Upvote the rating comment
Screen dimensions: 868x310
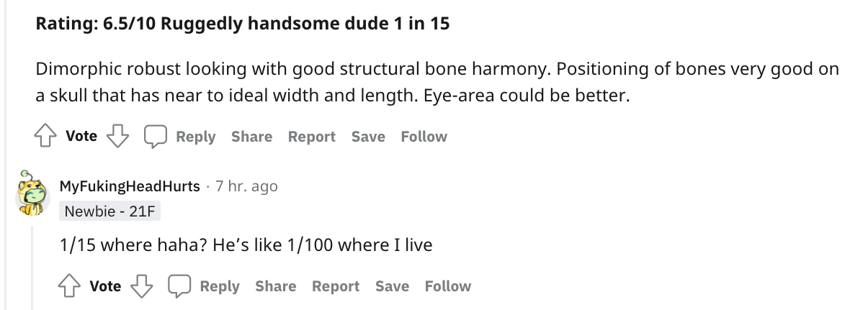point(44,136)
